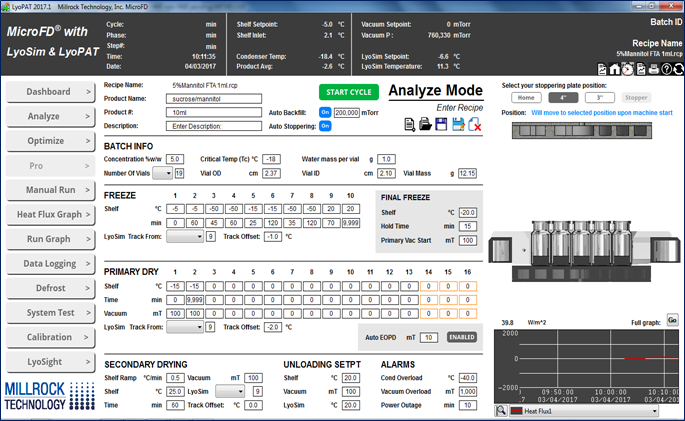Image resolution: width=685 pixels, height=421 pixels.
Task: Click the START CYCLE button
Action: pyautogui.click(x=349, y=92)
